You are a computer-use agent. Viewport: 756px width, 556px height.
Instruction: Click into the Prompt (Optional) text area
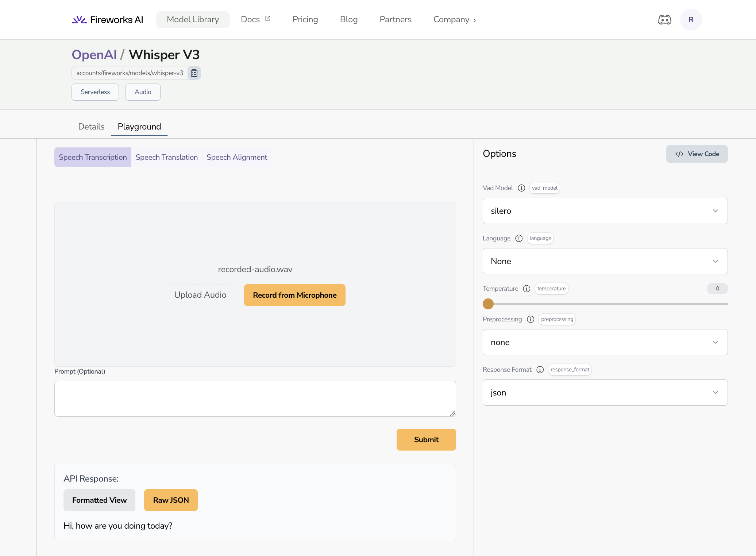(x=255, y=399)
